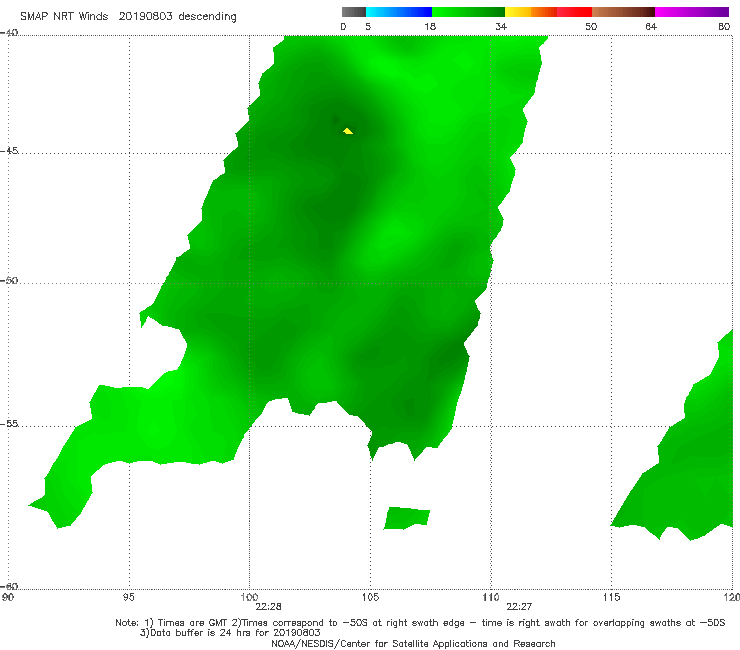740x650 pixels.
Task: Click the colorbar label 50
Action: point(591,26)
